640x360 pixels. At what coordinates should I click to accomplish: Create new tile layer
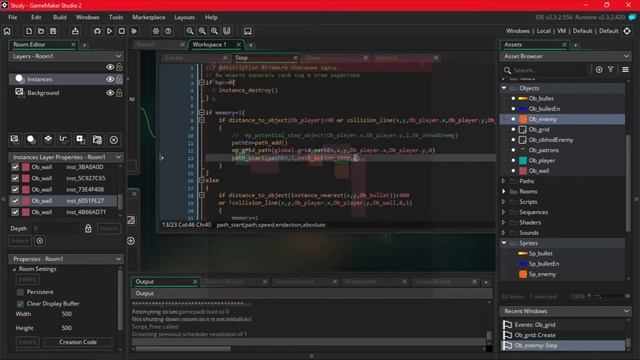coord(48,140)
